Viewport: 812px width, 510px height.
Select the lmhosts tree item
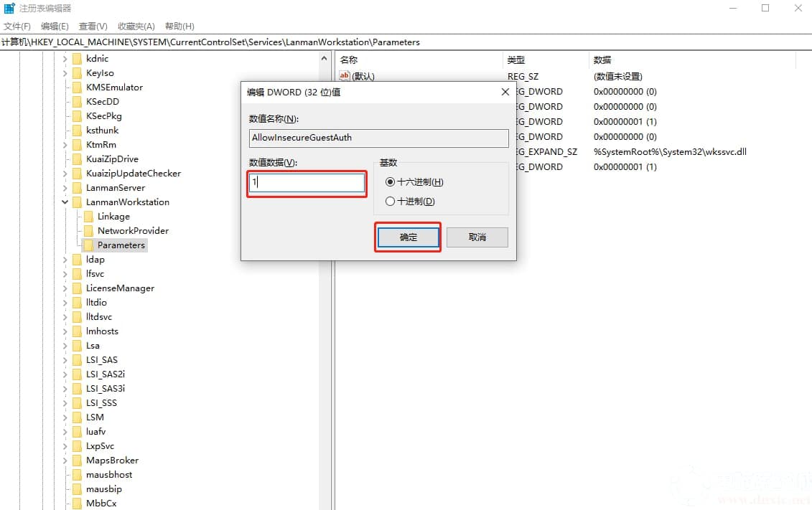pos(102,331)
